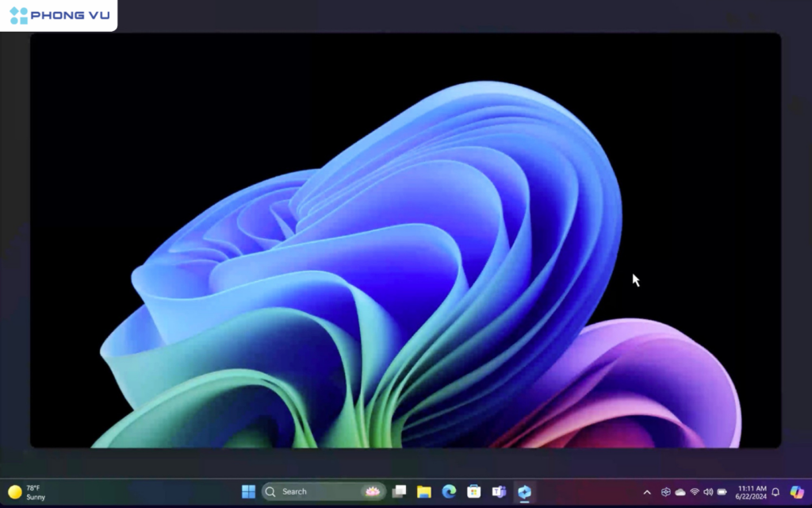812x508 pixels.
Task: Open Microsoft Teams from the taskbar
Action: 498,491
